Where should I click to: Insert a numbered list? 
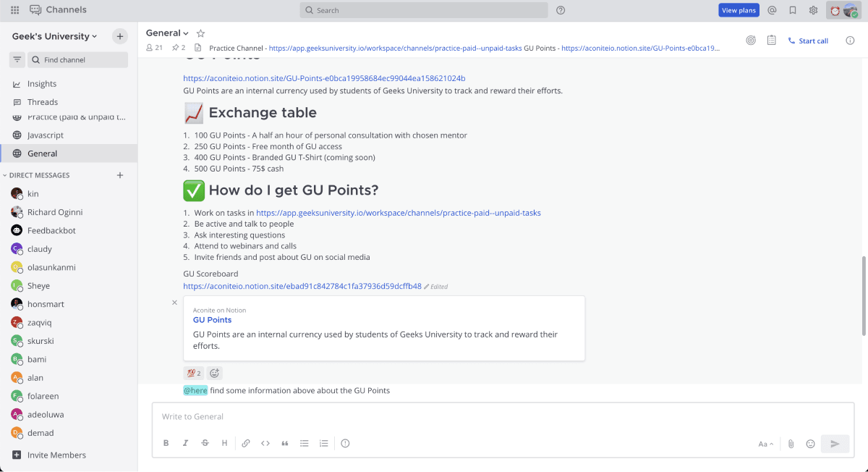coord(324,443)
